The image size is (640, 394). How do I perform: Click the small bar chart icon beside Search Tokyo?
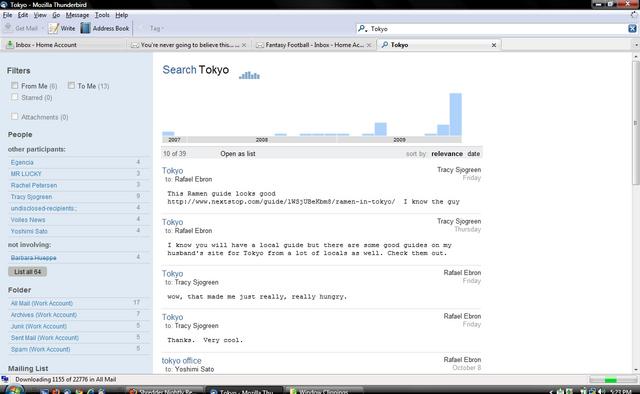click(249, 75)
